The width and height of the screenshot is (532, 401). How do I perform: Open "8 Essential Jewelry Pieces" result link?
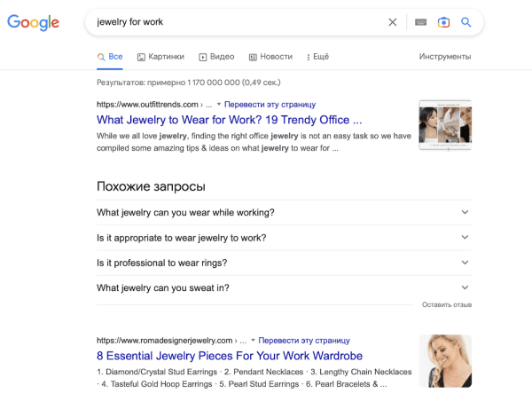[229, 355]
